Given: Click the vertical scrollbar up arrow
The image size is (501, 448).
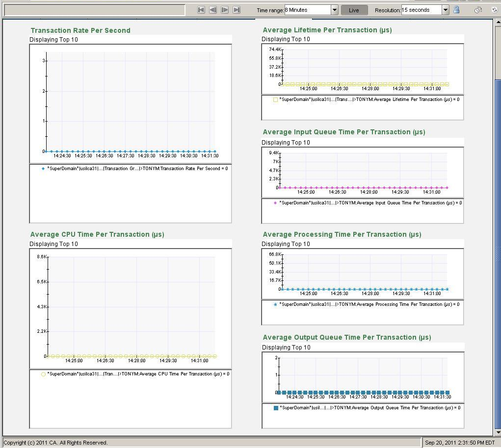Looking at the screenshot, I should [498, 23].
